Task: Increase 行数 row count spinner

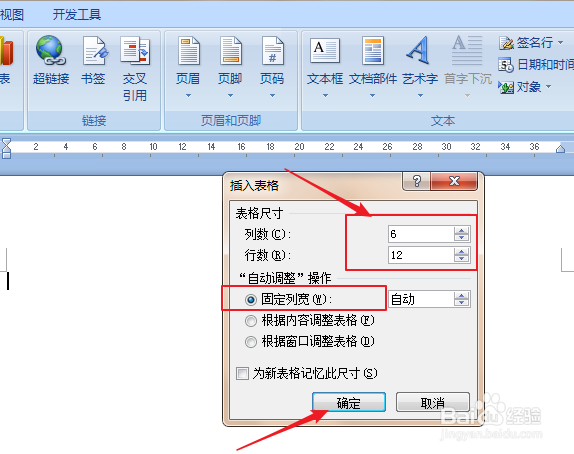Action: [461, 252]
